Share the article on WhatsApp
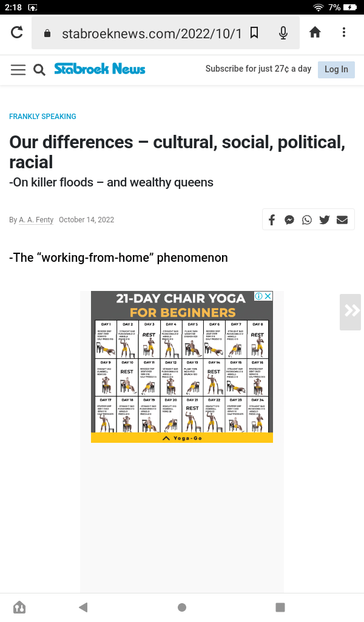This screenshot has height=622, width=364. tap(307, 220)
